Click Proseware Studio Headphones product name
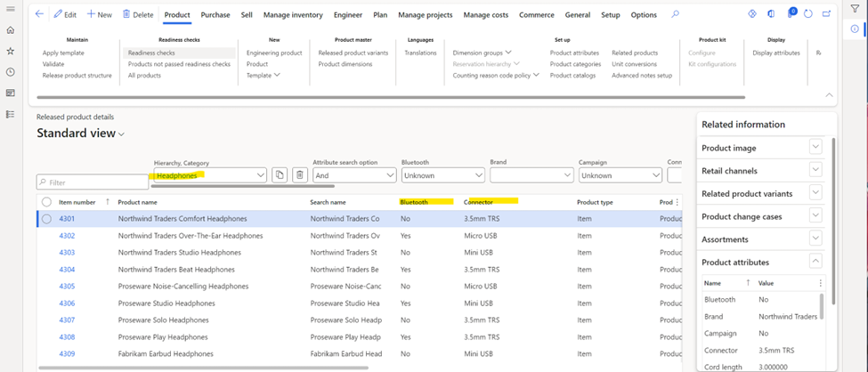 pos(166,303)
